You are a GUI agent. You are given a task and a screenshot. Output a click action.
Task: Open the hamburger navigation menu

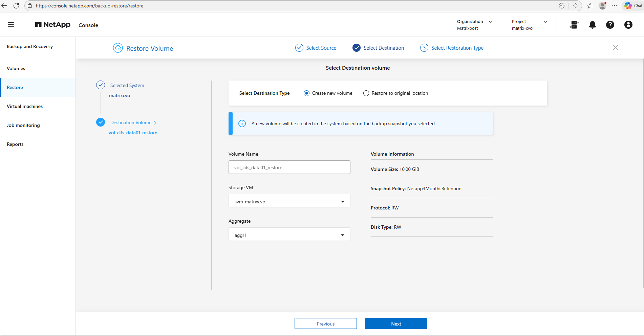tap(11, 25)
